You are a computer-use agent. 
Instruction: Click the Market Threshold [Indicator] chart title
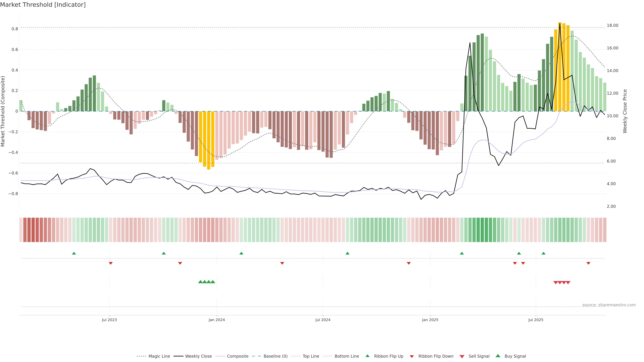[x=43, y=5]
